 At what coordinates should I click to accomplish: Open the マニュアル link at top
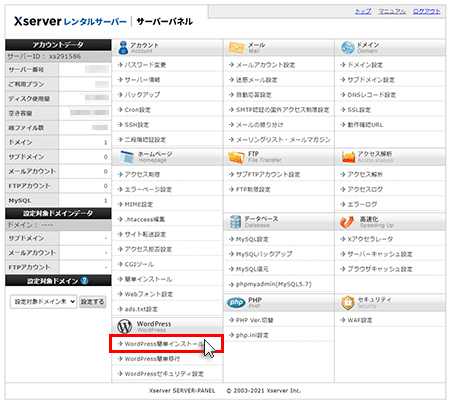tap(392, 12)
